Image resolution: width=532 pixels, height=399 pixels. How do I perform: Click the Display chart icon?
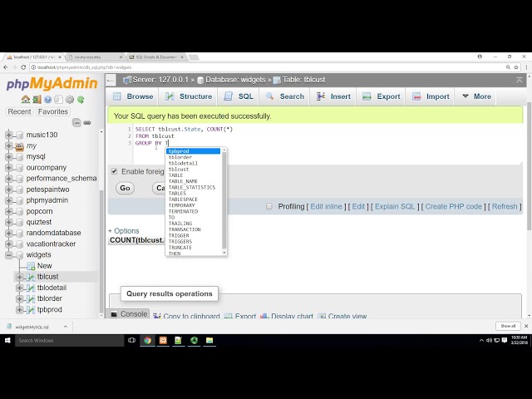(265, 316)
